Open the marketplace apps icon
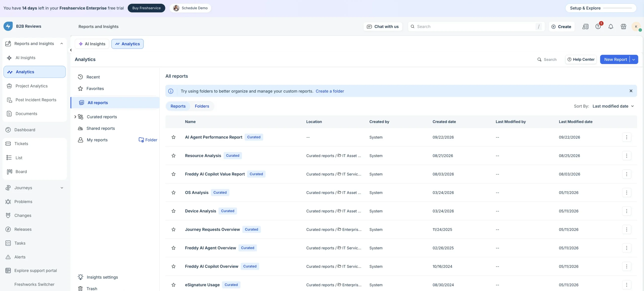 click(x=623, y=27)
